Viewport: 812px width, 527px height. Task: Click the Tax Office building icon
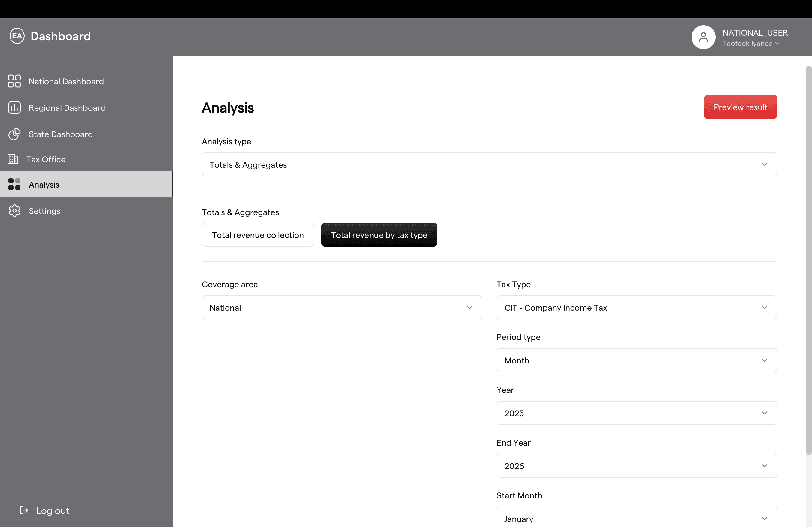tap(13, 159)
